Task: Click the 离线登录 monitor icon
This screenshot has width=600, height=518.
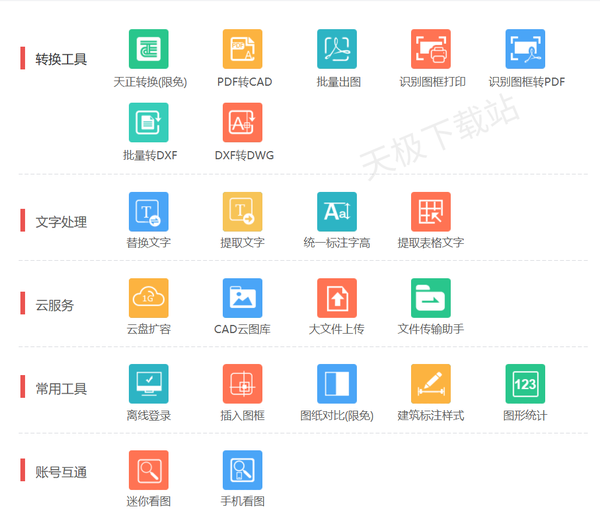Action: pyautogui.click(x=149, y=384)
